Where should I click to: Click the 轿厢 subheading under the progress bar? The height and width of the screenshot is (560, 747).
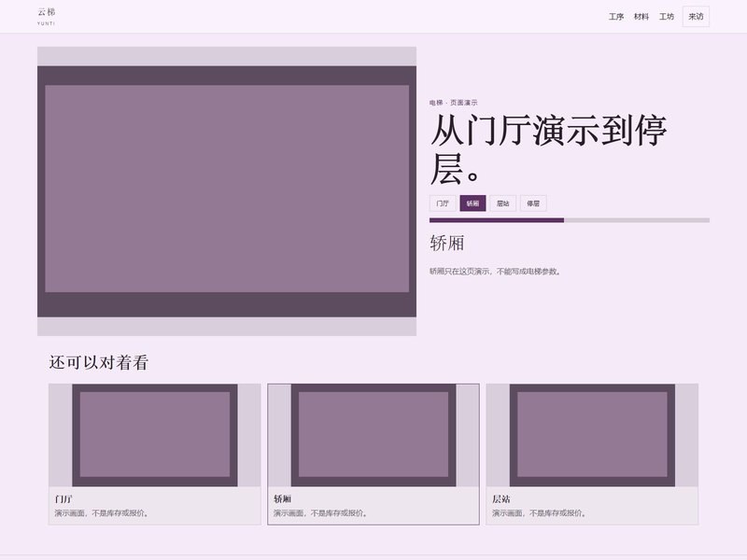click(447, 243)
